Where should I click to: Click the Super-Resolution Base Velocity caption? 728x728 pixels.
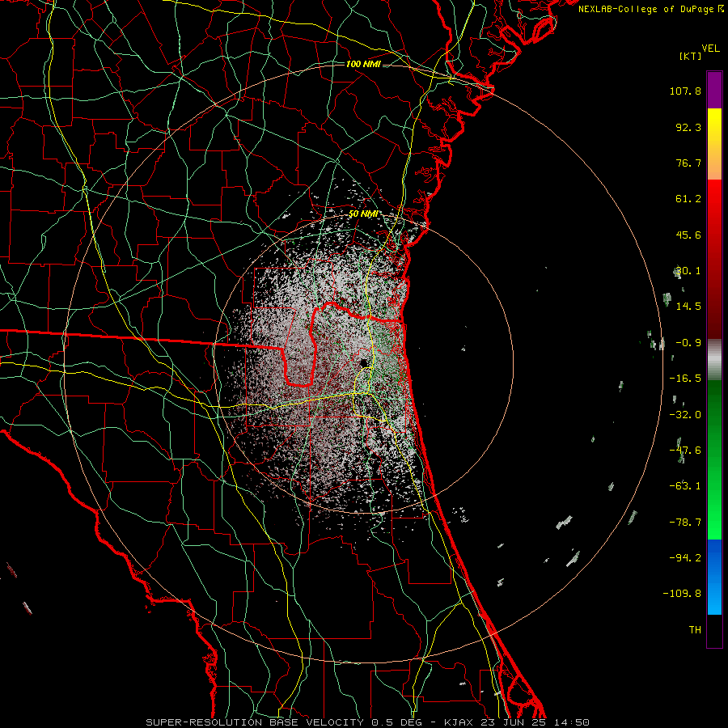pos(367,722)
